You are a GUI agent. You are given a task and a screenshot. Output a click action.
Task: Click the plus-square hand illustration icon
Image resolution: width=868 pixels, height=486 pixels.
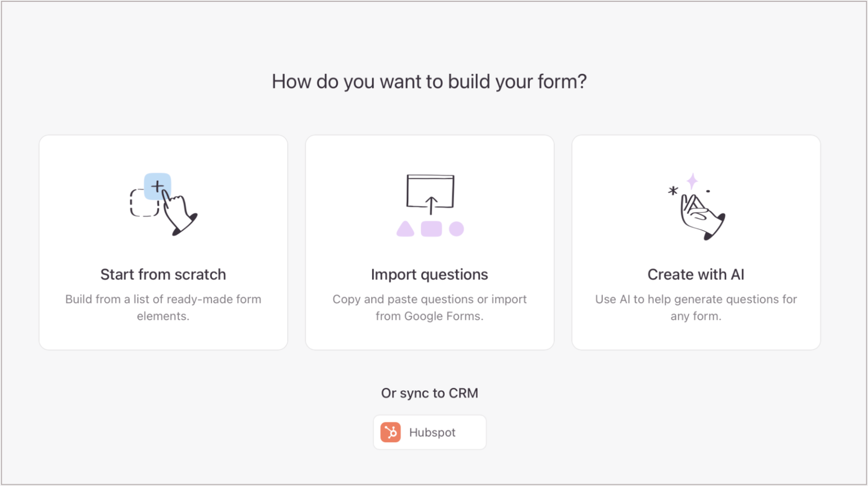(164, 204)
